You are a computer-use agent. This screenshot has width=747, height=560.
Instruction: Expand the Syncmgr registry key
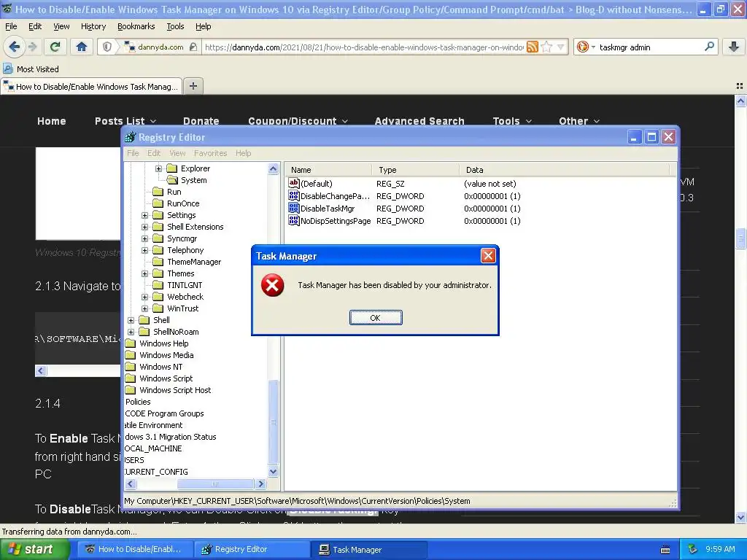pos(145,238)
